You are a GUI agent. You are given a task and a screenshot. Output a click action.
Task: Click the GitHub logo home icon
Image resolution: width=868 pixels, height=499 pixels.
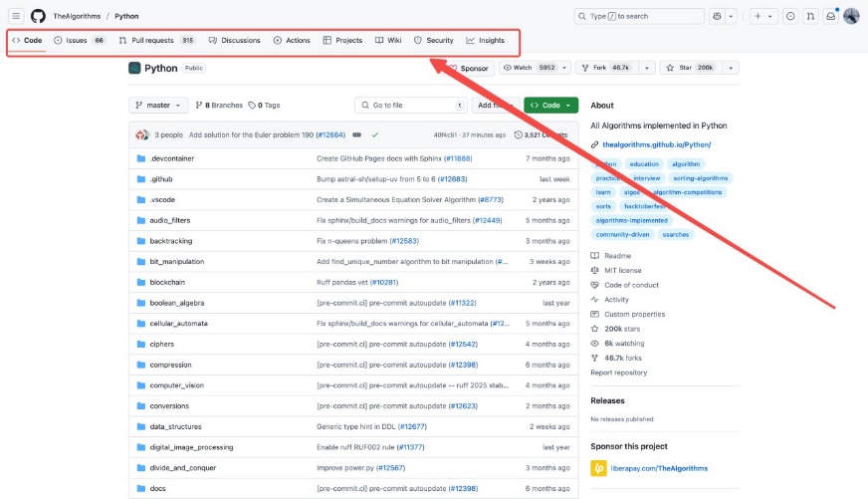pyautogui.click(x=38, y=16)
